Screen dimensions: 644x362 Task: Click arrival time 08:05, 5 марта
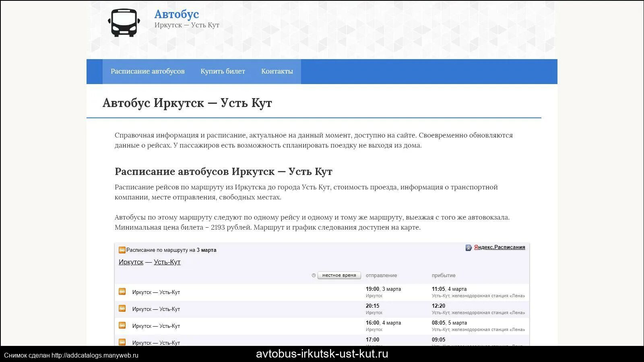point(449,323)
